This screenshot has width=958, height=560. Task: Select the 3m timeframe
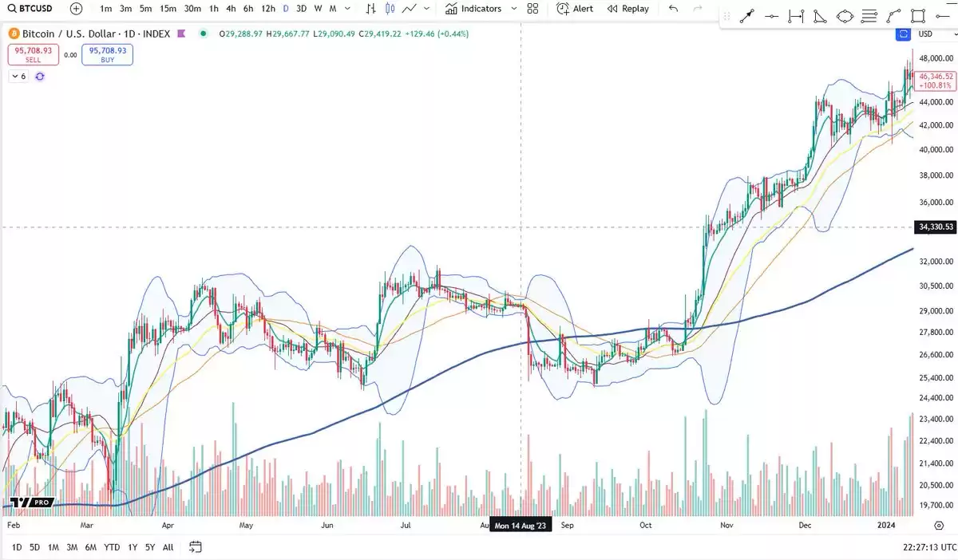(125, 8)
